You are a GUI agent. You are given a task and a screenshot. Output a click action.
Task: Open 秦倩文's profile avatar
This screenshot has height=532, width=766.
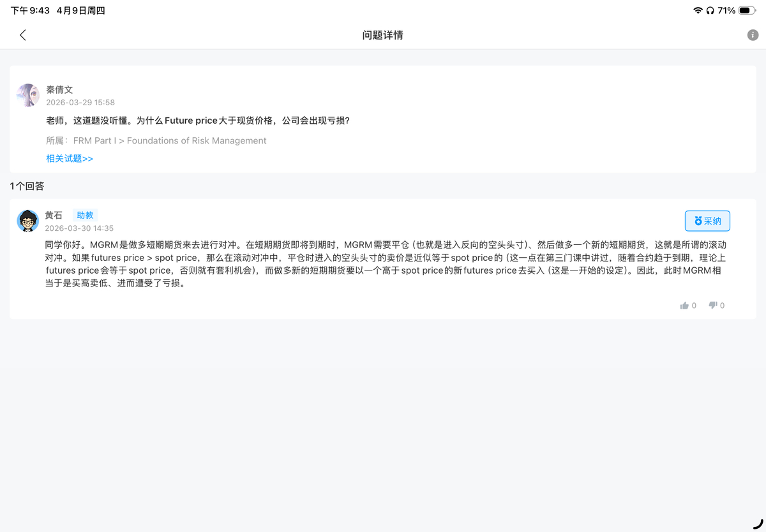(28, 95)
